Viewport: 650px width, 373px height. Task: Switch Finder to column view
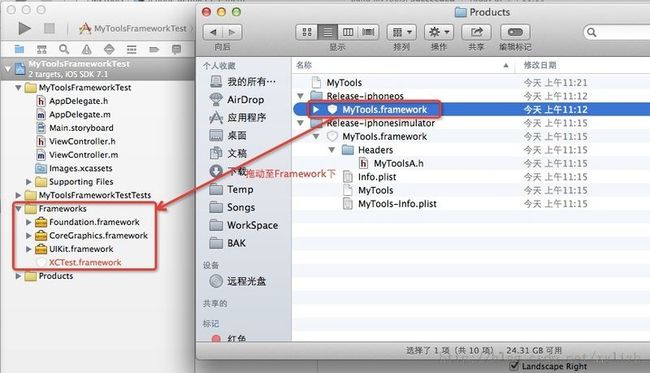pyautogui.click(x=348, y=32)
